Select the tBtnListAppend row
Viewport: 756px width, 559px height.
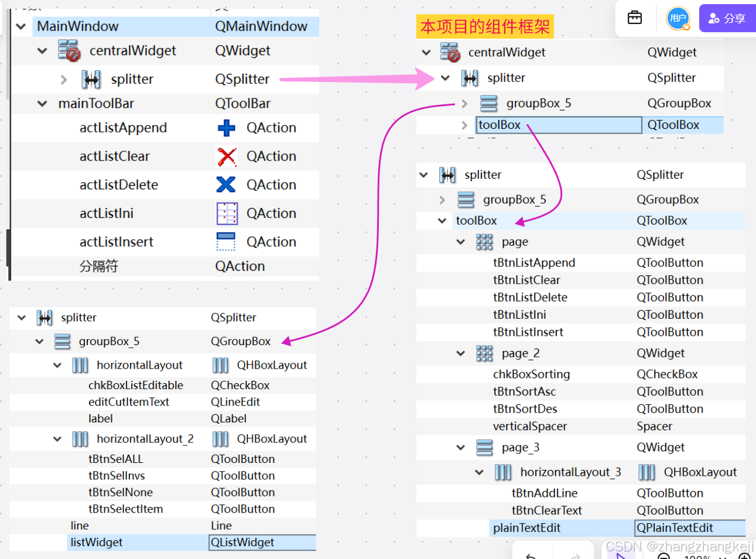click(x=581, y=263)
